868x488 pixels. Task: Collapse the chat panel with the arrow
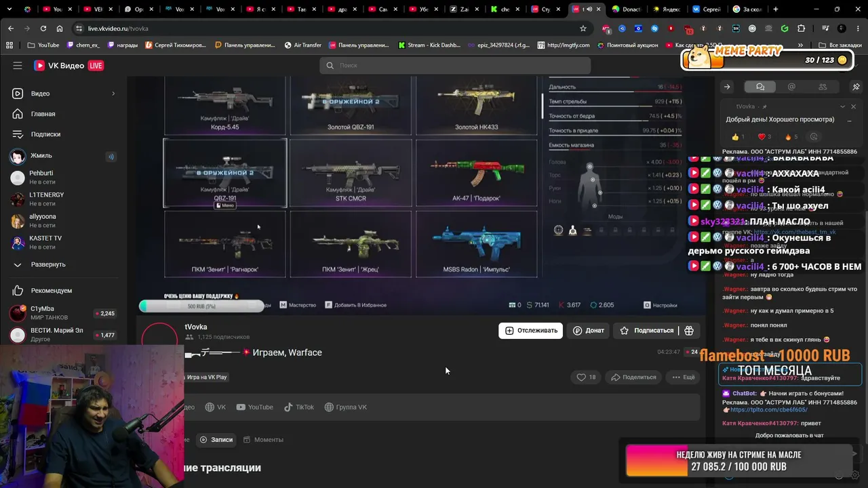(727, 87)
